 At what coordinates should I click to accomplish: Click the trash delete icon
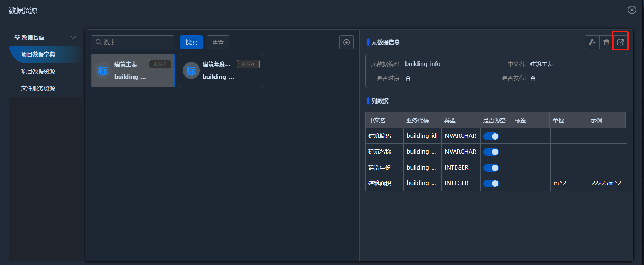606,43
